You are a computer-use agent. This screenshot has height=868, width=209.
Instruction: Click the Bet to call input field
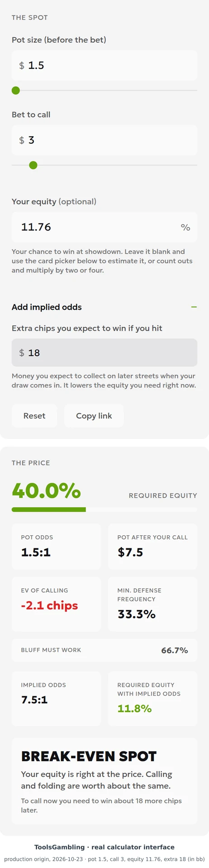coord(104,140)
